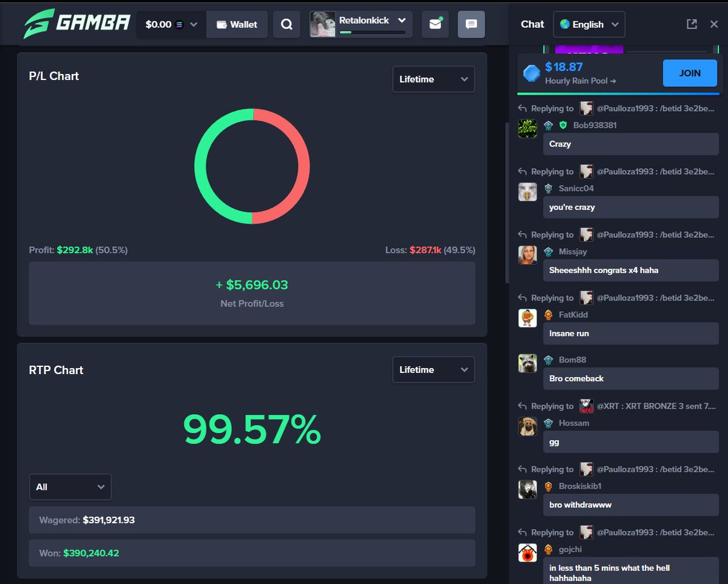Click reply arrow above Hossam's message

pos(522,406)
